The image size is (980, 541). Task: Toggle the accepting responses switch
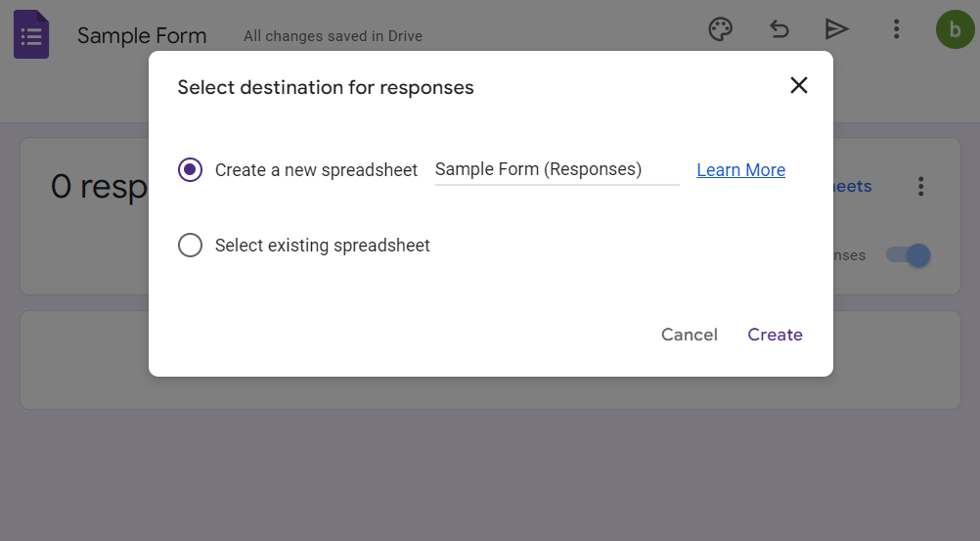[909, 255]
